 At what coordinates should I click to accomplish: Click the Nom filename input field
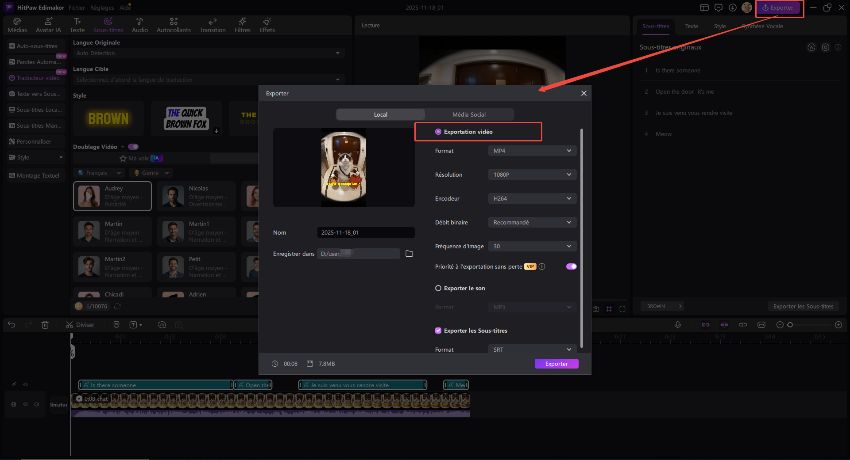coord(364,232)
